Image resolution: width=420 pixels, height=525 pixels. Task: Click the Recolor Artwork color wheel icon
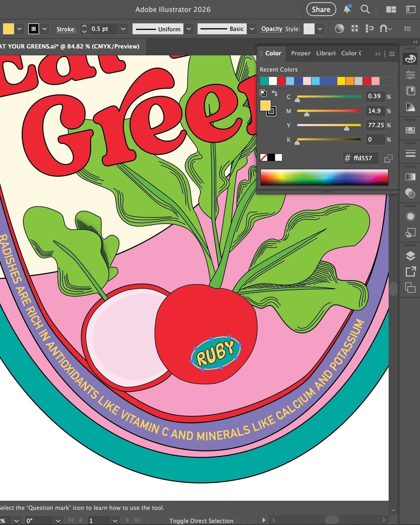pyautogui.click(x=339, y=29)
